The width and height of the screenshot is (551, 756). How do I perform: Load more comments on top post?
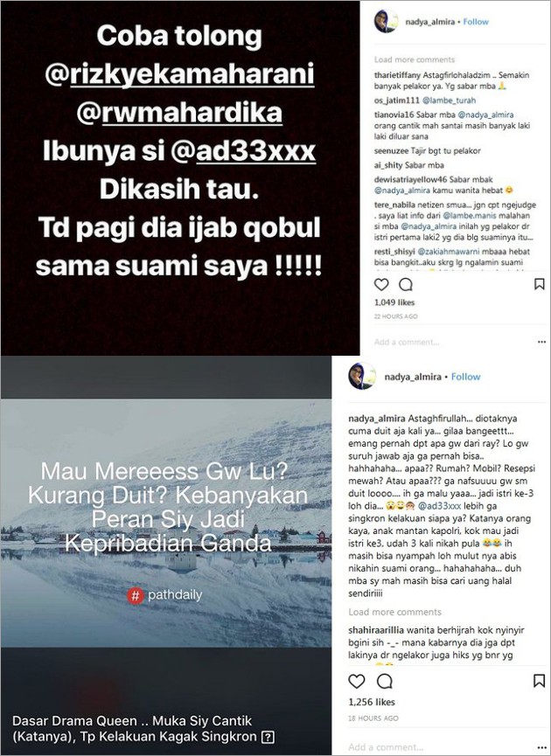(x=415, y=59)
